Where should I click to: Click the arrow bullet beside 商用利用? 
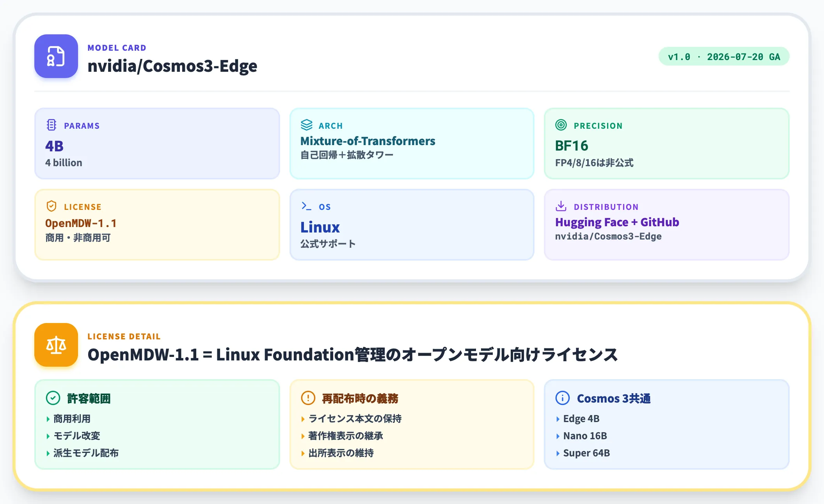tap(48, 419)
